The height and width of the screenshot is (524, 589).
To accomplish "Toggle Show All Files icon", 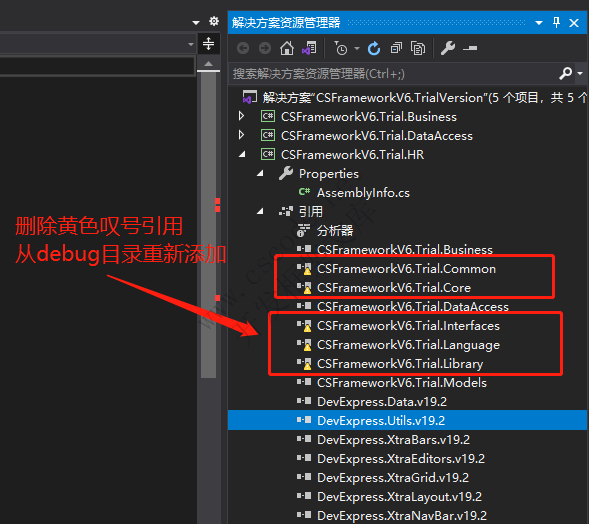I will 418,48.
